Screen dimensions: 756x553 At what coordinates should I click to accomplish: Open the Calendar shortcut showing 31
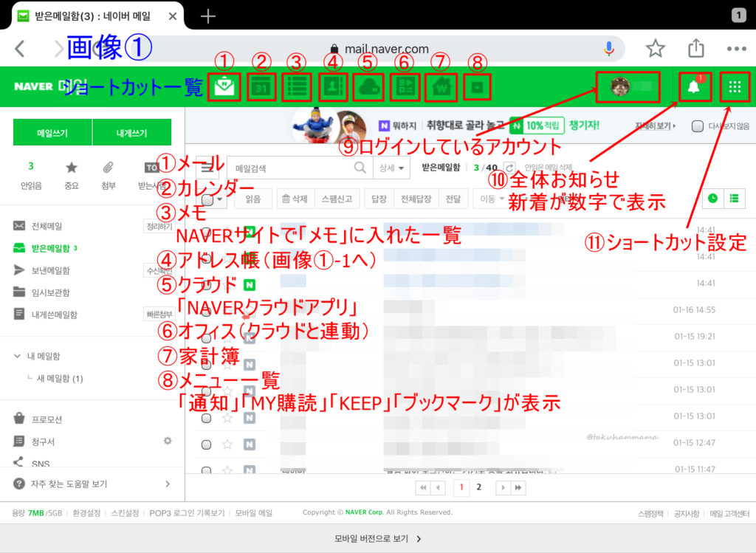[261, 87]
